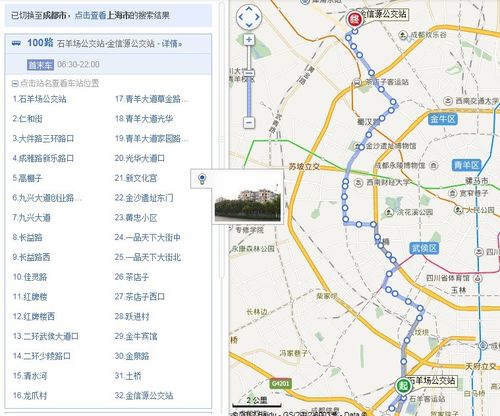
Task: Click the 100路 route title
Action: 40,43
